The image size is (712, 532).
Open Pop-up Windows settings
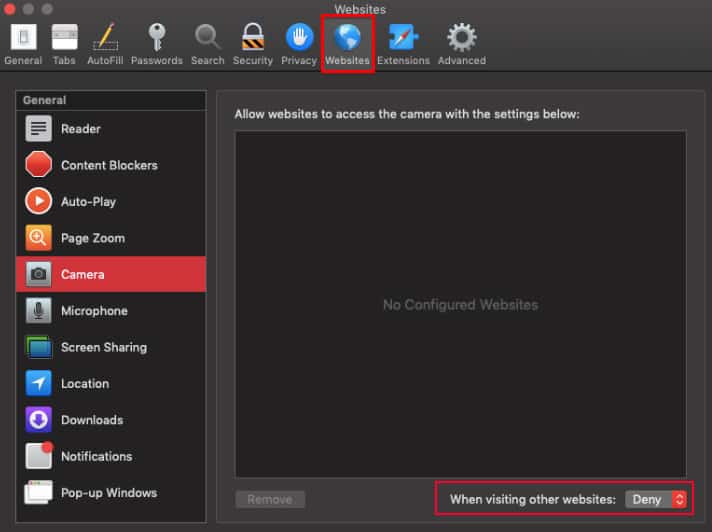point(110,493)
